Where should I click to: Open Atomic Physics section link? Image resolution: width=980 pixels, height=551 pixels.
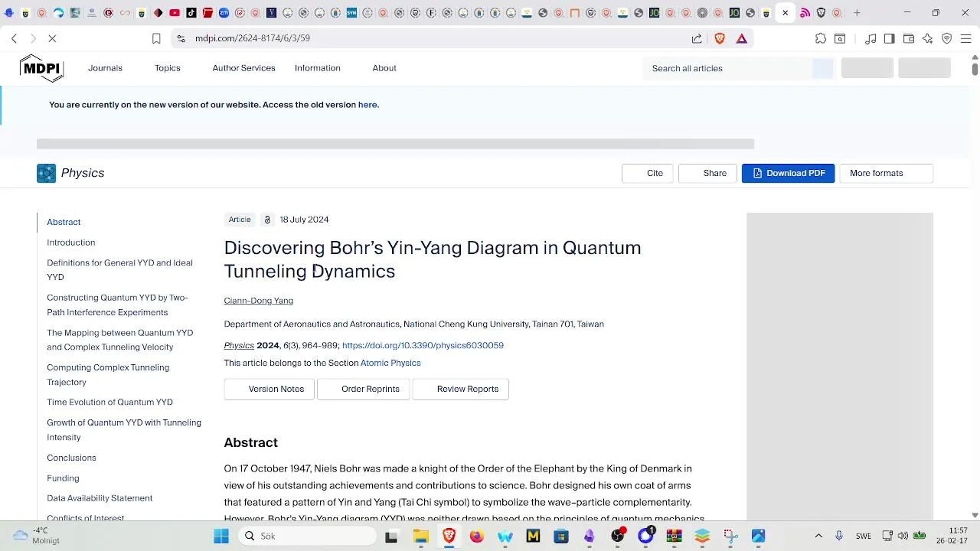tap(390, 363)
